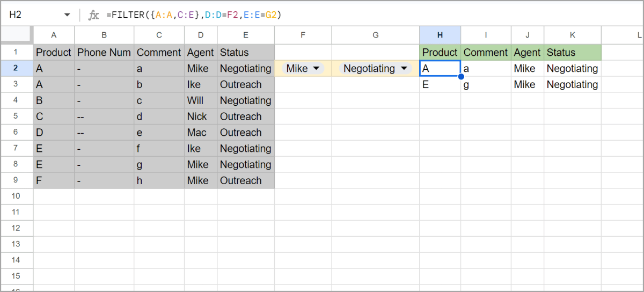This screenshot has width=644, height=292.
Task: Select column A header
Action: [x=54, y=35]
